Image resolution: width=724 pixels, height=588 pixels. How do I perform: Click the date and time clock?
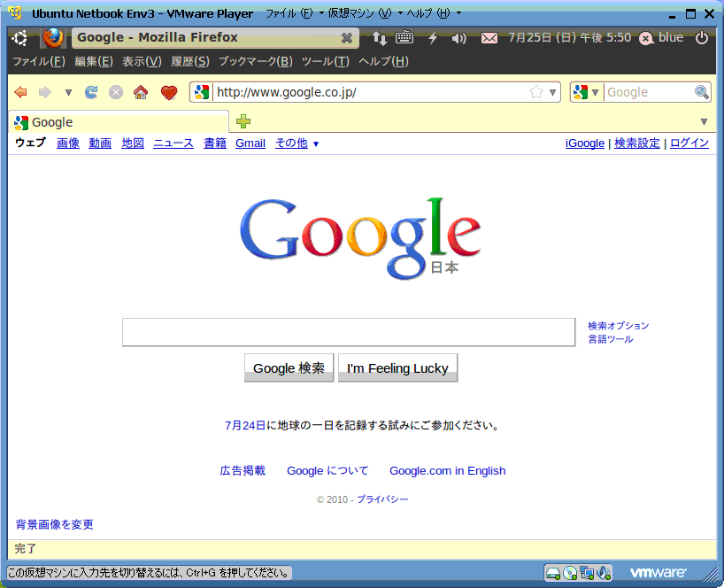click(569, 37)
